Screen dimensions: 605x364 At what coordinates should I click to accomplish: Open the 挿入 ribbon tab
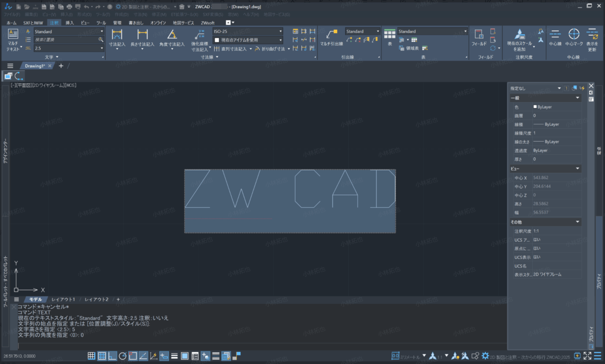tap(70, 22)
